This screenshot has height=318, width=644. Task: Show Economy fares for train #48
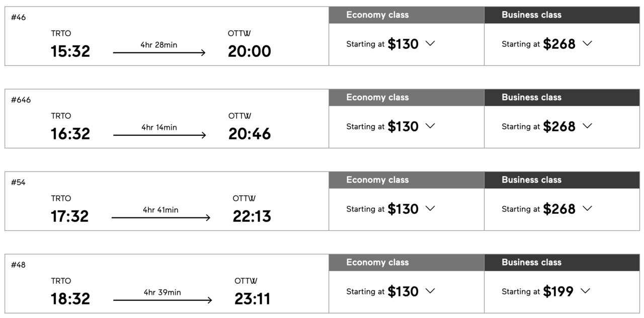point(430,291)
